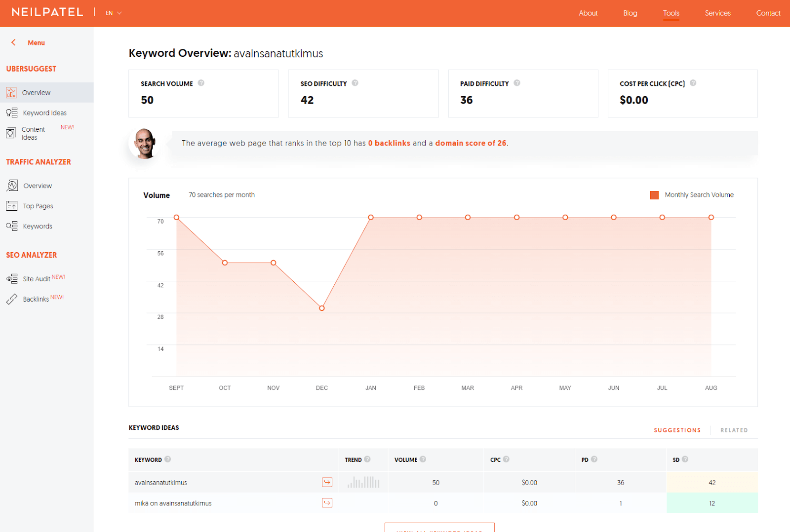Click the Traffic Analyzer Keywords icon
The image size is (790, 532).
tap(12, 226)
